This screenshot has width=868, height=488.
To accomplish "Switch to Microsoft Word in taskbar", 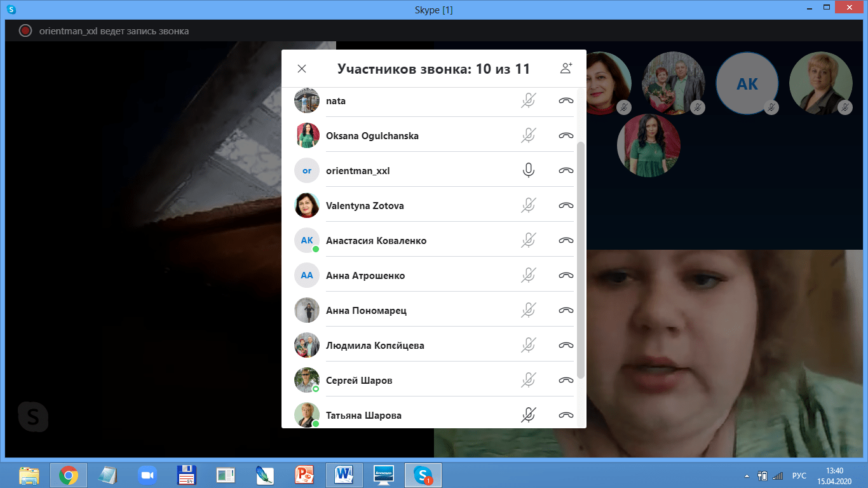I will (344, 475).
